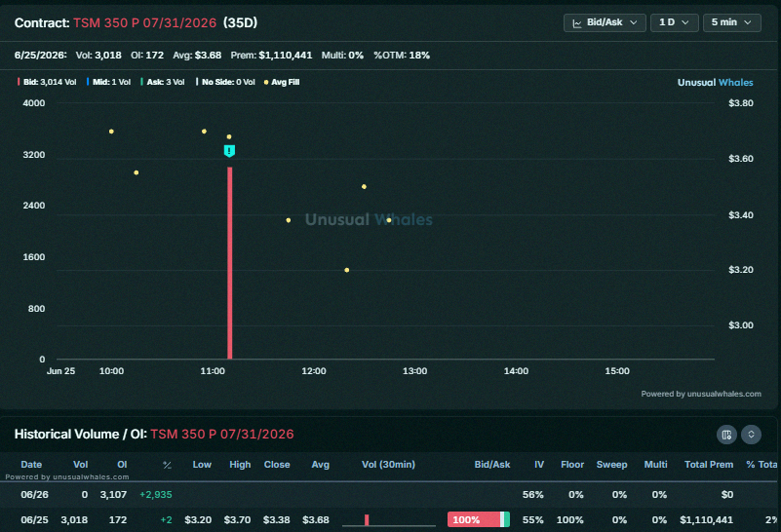Click the 06/25 Vol (30min) sparkline
The image size is (781, 532).
point(388,519)
